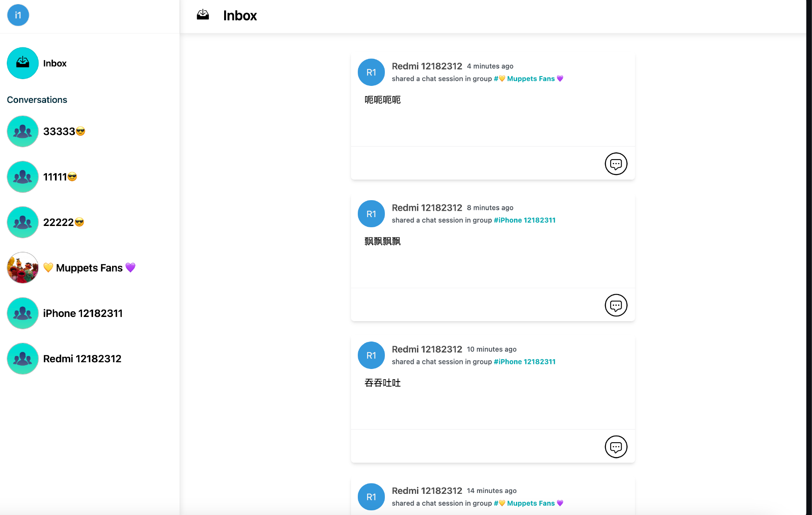This screenshot has width=812, height=515.
Task: Open the Muppets Fans conversation
Action: point(89,267)
